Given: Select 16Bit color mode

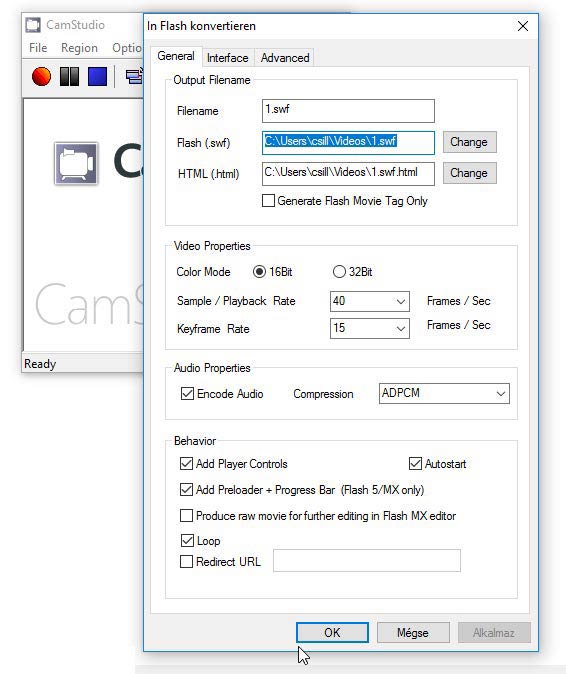Looking at the screenshot, I should pos(259,272).
